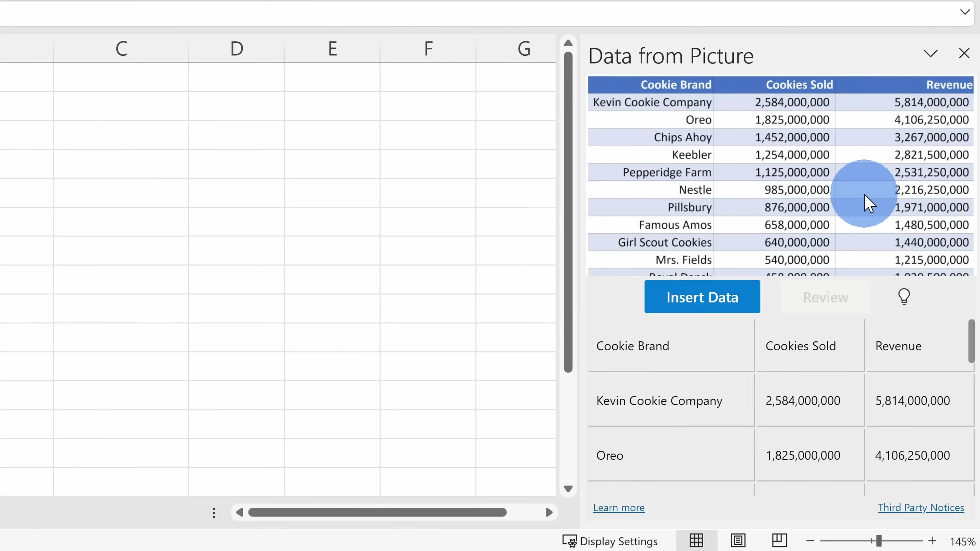Switch to Page Break Preview icon
Screen dimensions: 980x551
tap(779, 540)
